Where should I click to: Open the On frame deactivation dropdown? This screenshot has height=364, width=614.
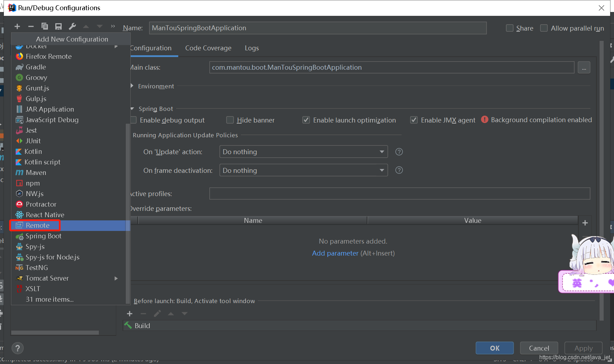pyautogui.click(x=304, y=170)
